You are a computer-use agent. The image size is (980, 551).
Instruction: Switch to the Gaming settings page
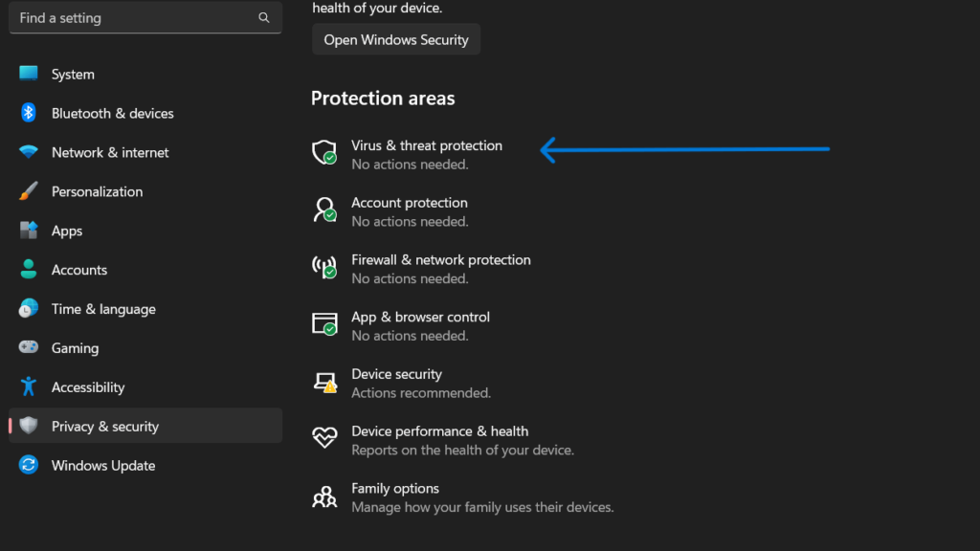pos(75,348)
